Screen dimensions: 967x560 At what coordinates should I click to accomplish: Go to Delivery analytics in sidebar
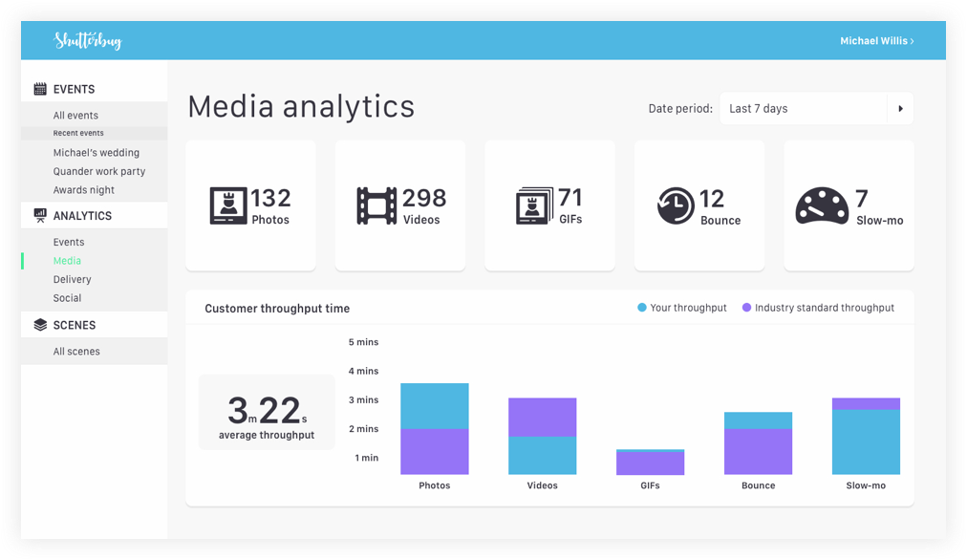[73, 279]
